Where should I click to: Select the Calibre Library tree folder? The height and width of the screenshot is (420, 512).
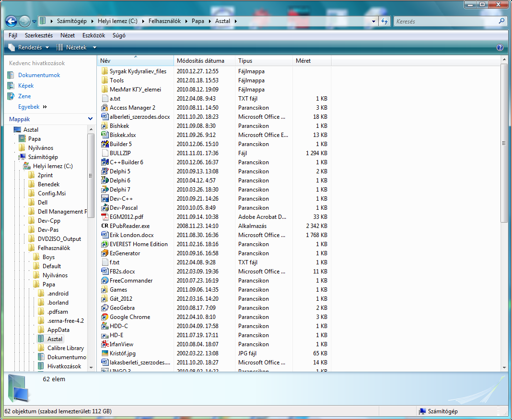[65, 348]
